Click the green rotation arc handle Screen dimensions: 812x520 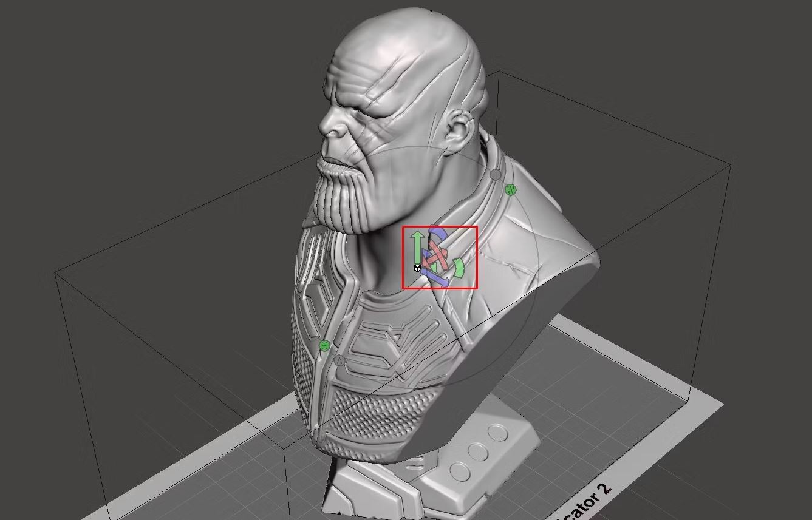tap(459, 268)
